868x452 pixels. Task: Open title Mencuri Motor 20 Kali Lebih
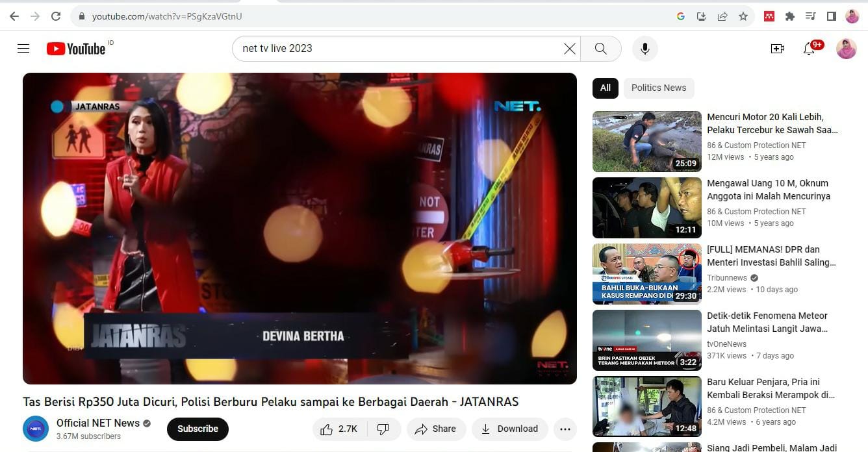click(x=772, y=123)
